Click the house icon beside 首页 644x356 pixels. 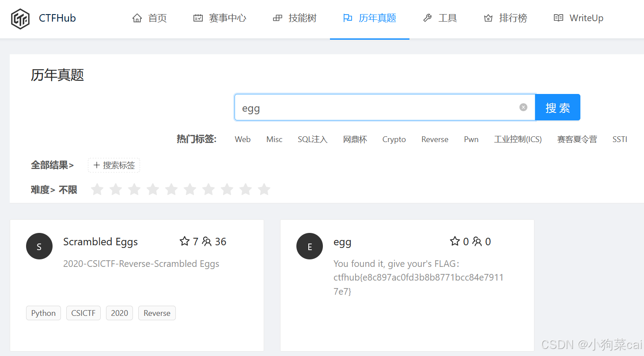pyautogui.click(x=137, y=18)
